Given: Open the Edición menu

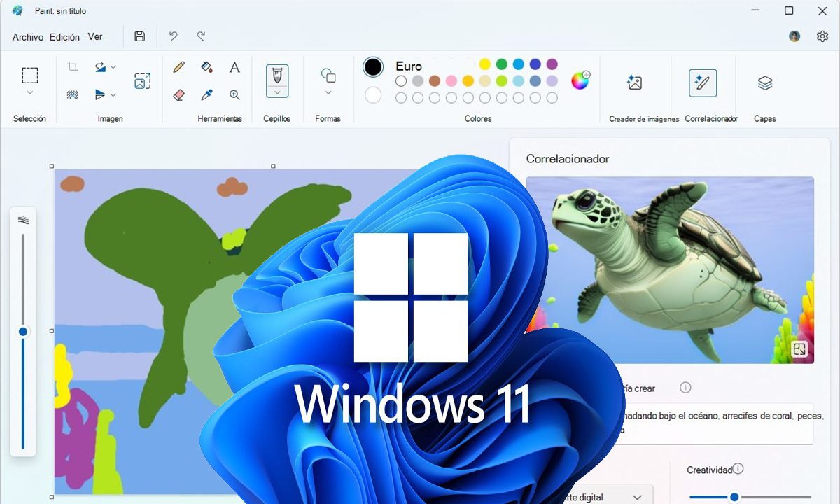Looking at the screenshot, I should click(x=64, y=37).
